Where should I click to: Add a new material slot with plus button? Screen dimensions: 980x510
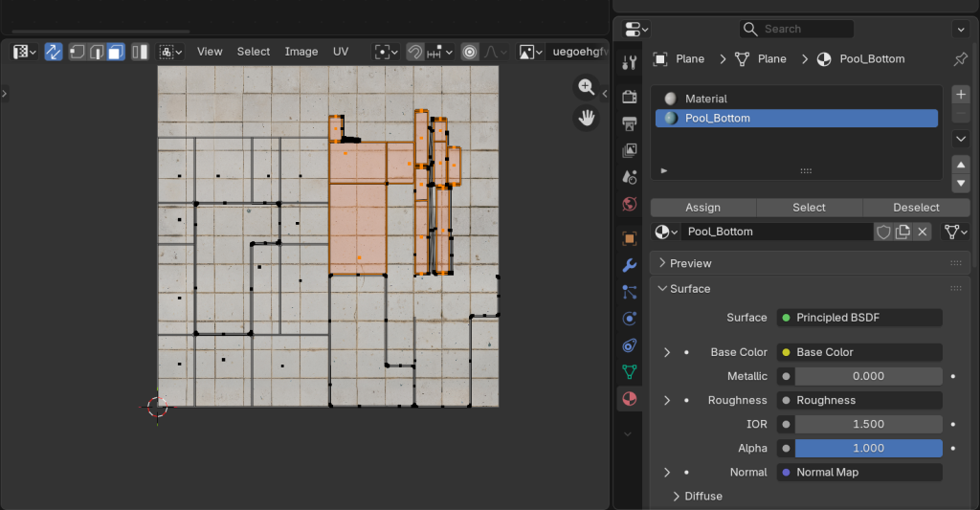tap(961, 94)
